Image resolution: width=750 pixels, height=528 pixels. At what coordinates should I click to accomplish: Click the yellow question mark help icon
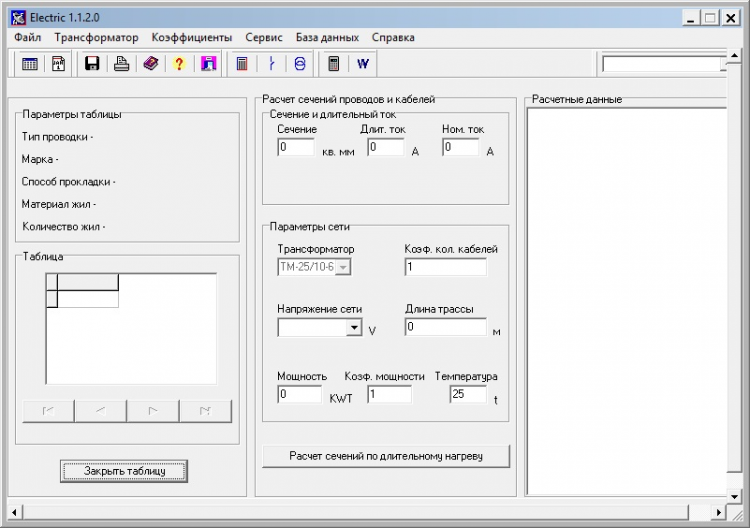coord(179,64)
